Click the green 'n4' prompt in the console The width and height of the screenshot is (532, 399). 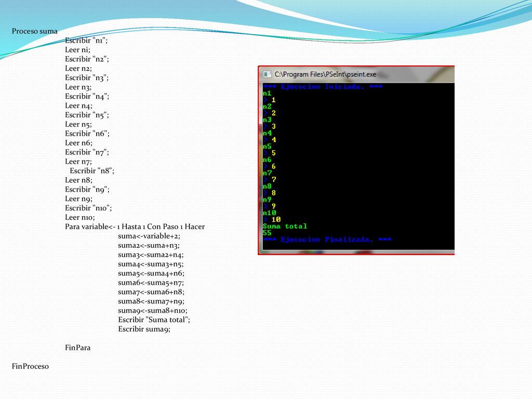pos(267,133)
